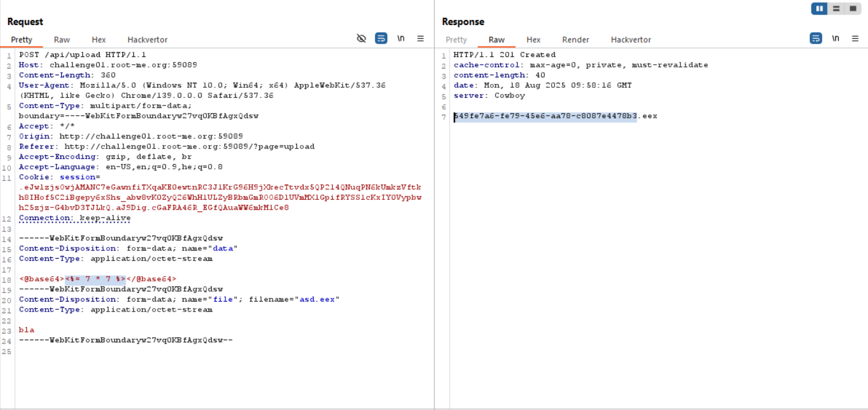Open the Response Render tab
Screen dimensions: 868x410
576,40
